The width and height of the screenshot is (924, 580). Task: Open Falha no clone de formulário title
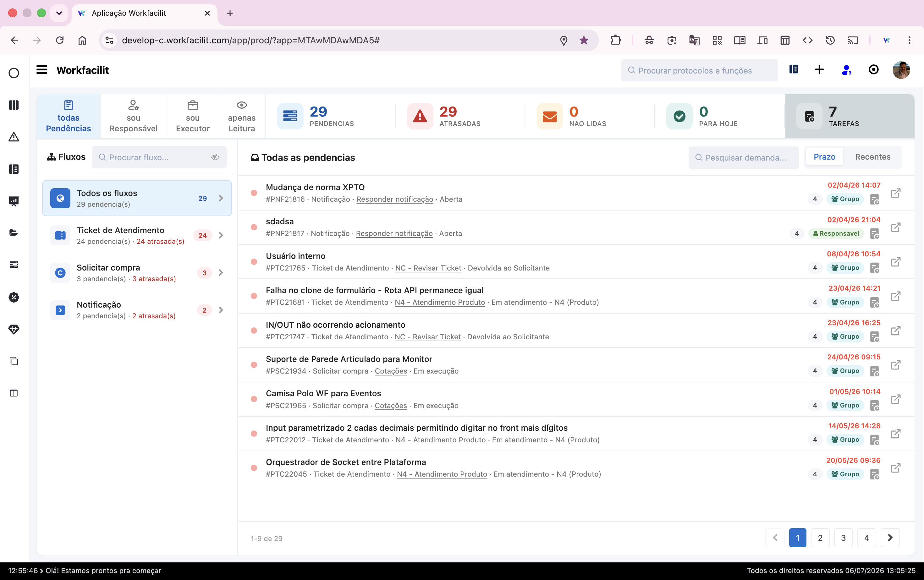[x=375, y=290]
